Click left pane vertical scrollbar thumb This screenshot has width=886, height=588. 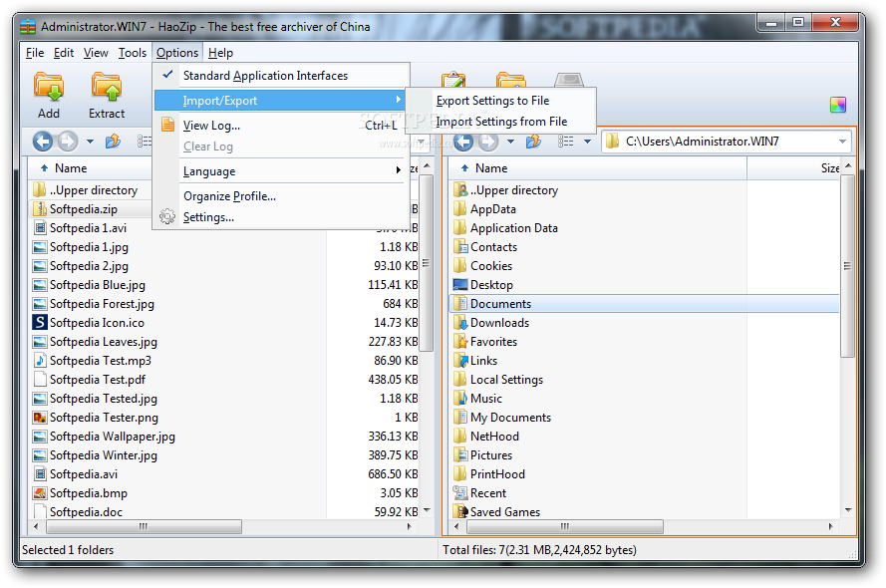click(427, 263)
